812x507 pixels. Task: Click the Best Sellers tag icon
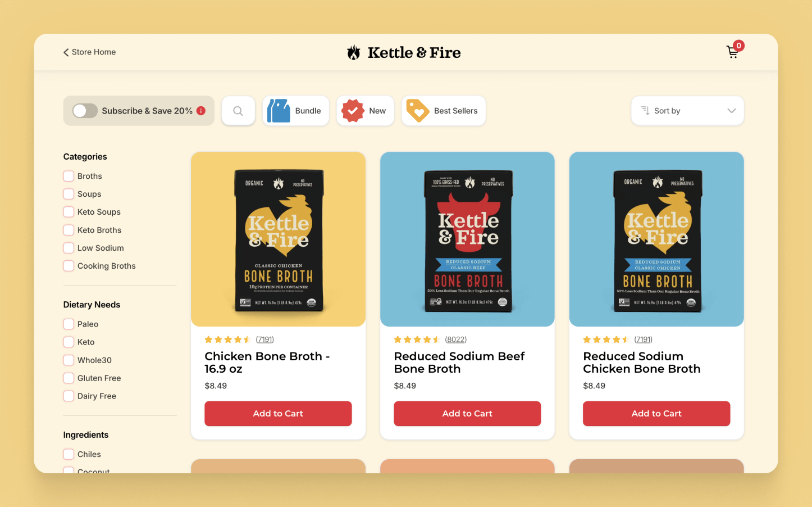tap(418, 111)
